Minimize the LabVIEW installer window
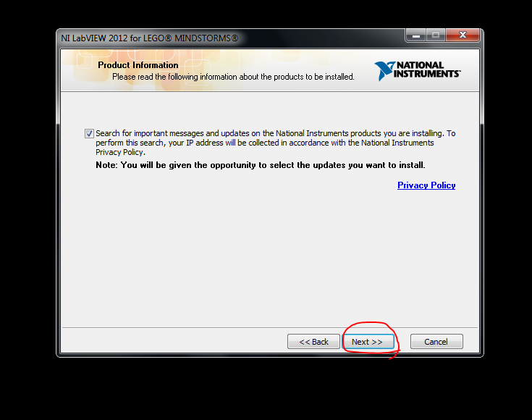 (x=416, y=35)
